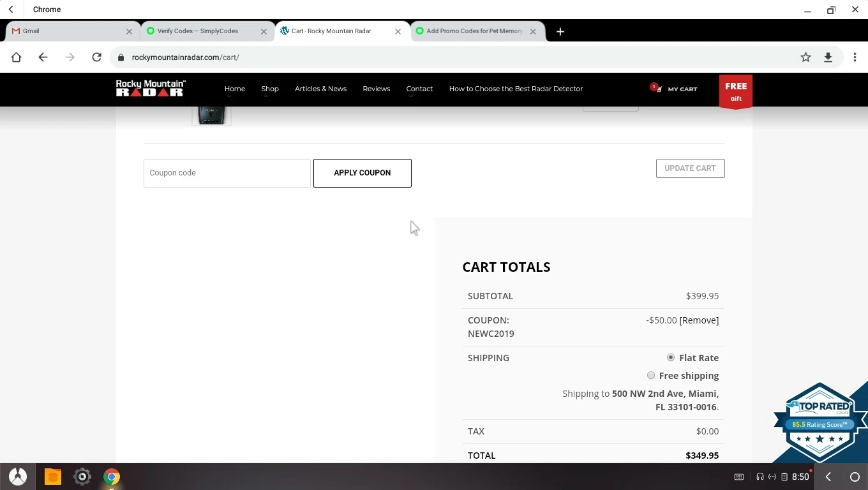Screen dimensions: 868x490
Task: Click the UPDATE CART button
Action: pyautogui.click(x=691, y=168)
